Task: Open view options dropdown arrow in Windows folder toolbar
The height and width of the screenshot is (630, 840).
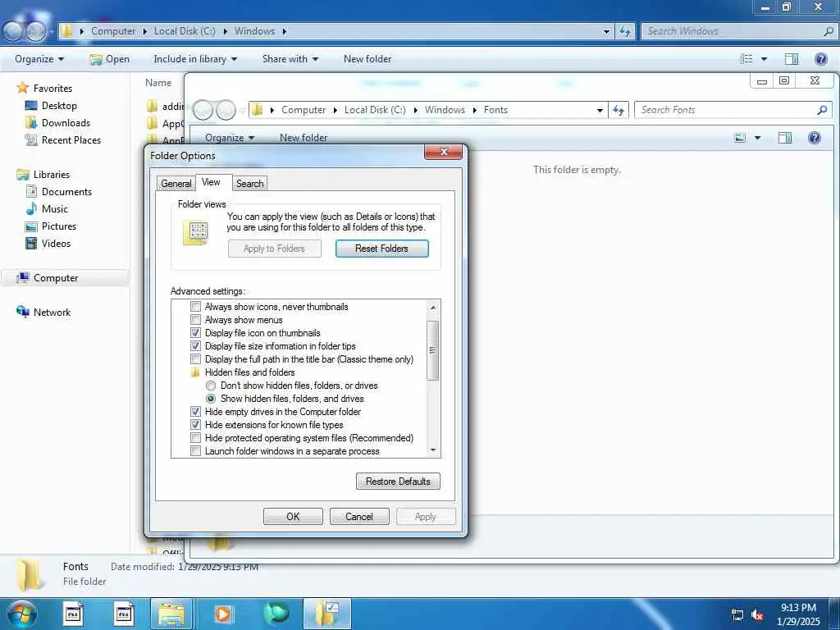Action: click(764, 59)
